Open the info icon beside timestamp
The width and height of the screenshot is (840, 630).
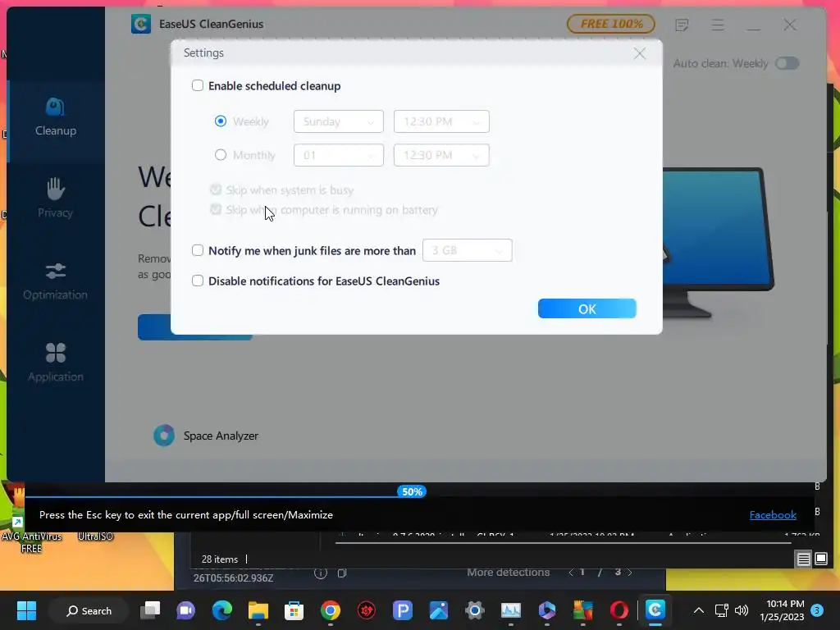(321, 573)
